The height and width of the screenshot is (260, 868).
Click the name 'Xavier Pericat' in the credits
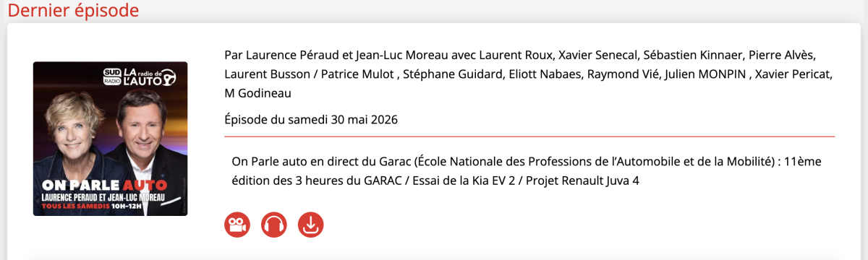(794, 74)
